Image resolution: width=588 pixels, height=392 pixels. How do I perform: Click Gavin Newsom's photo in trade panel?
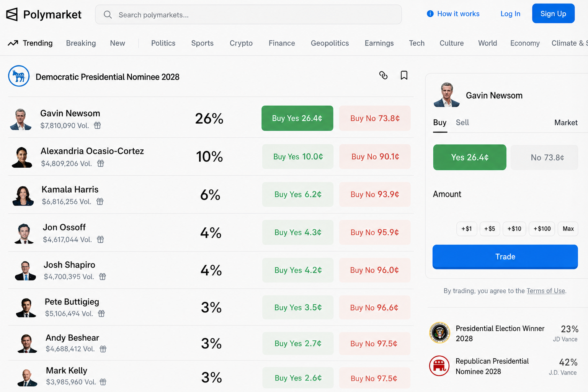tap(446, 95)
